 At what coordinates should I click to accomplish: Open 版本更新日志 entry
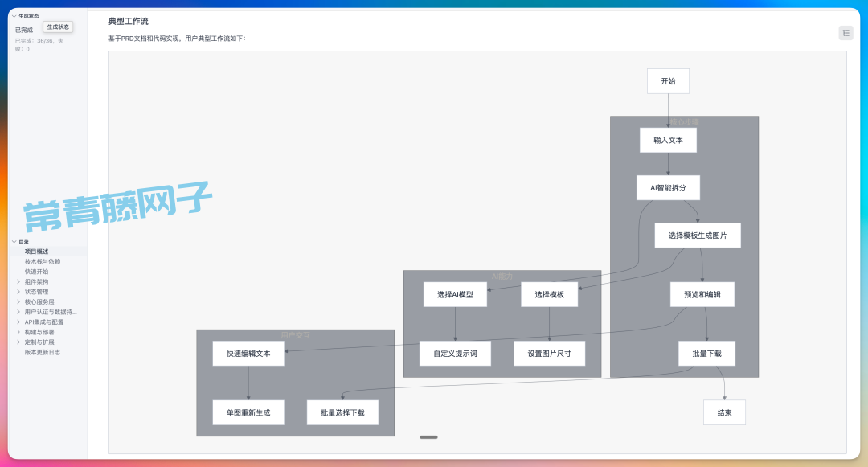coord(42,352)
